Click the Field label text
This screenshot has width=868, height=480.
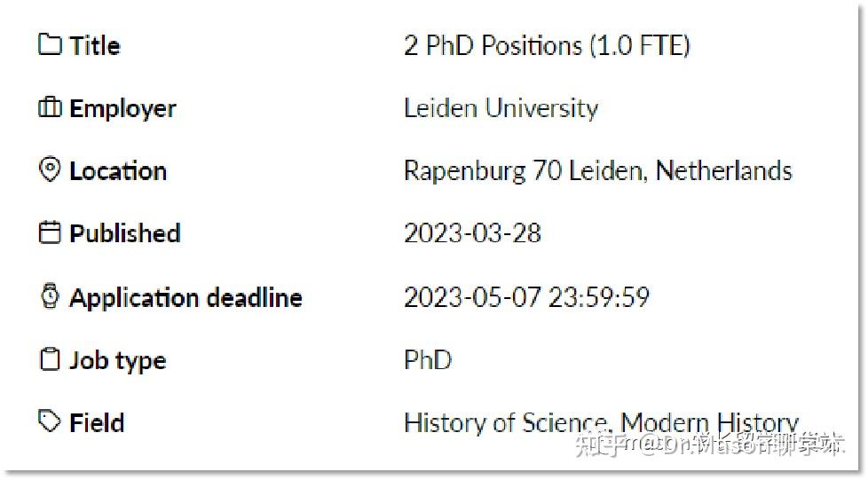[x=97, y=423]
